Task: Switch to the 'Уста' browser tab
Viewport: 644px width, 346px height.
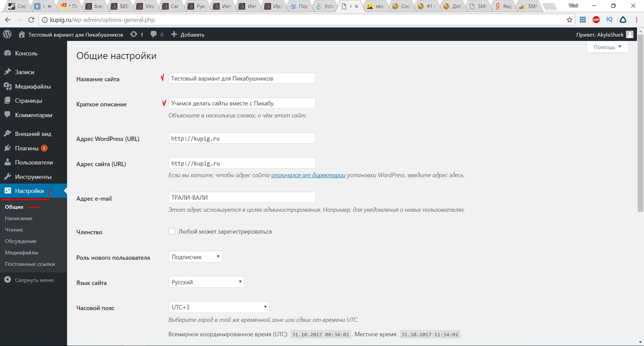Action: pos(324,6)
